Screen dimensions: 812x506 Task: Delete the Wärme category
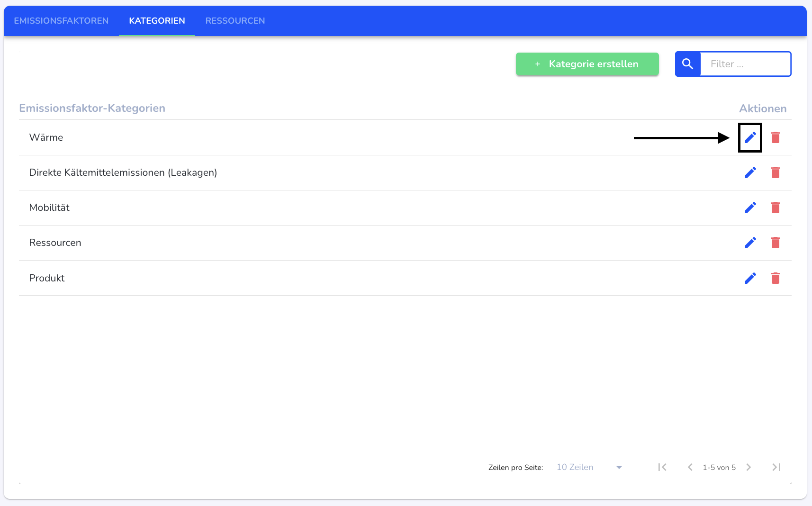click(x=775, y=137)
